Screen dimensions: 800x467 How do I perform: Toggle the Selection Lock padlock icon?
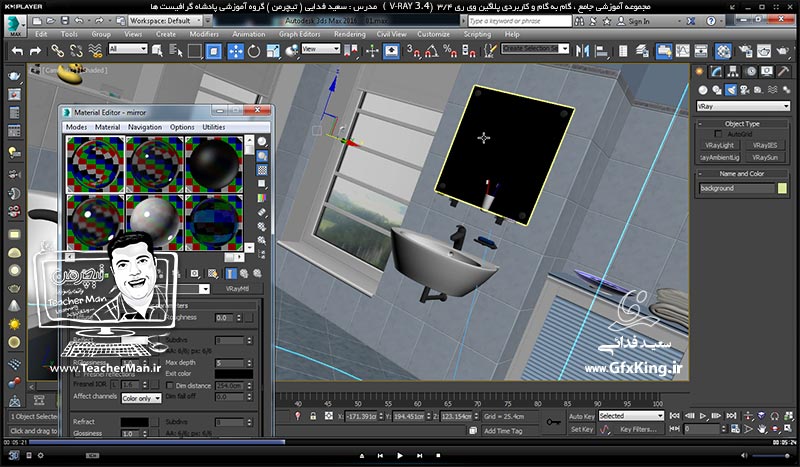pyautogui.click(x=313, y=416)
